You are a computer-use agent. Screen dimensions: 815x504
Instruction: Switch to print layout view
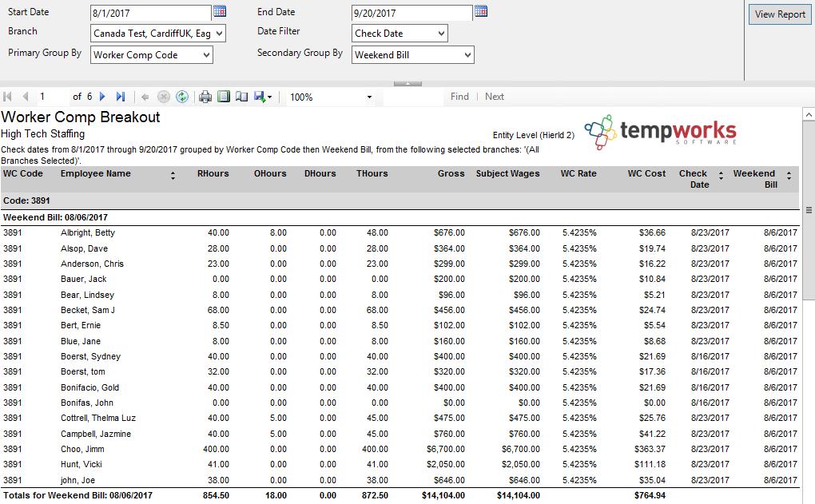click(x=224, y=97)
